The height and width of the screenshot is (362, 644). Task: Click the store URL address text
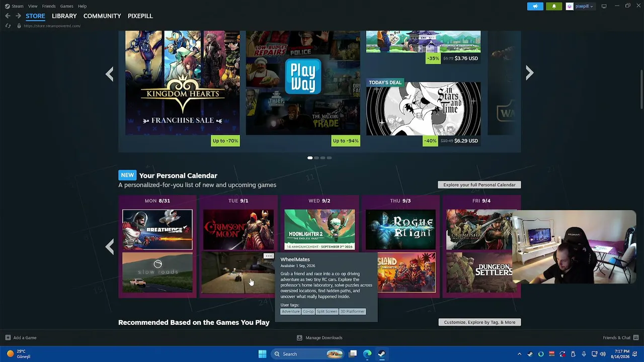click(x=52, y=26)
